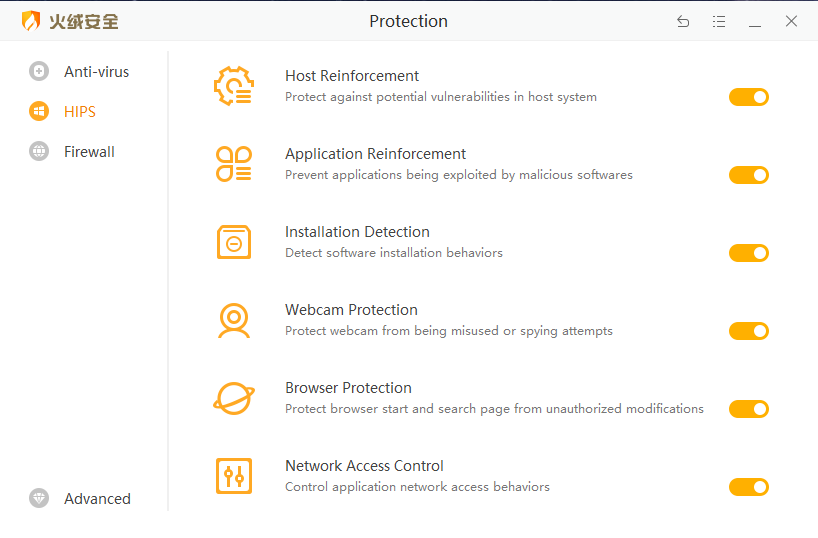The height and width of the screenshot is (538, 818).
Task: Click the Huorong flame shield logo
Action: (x=32, y=21)
